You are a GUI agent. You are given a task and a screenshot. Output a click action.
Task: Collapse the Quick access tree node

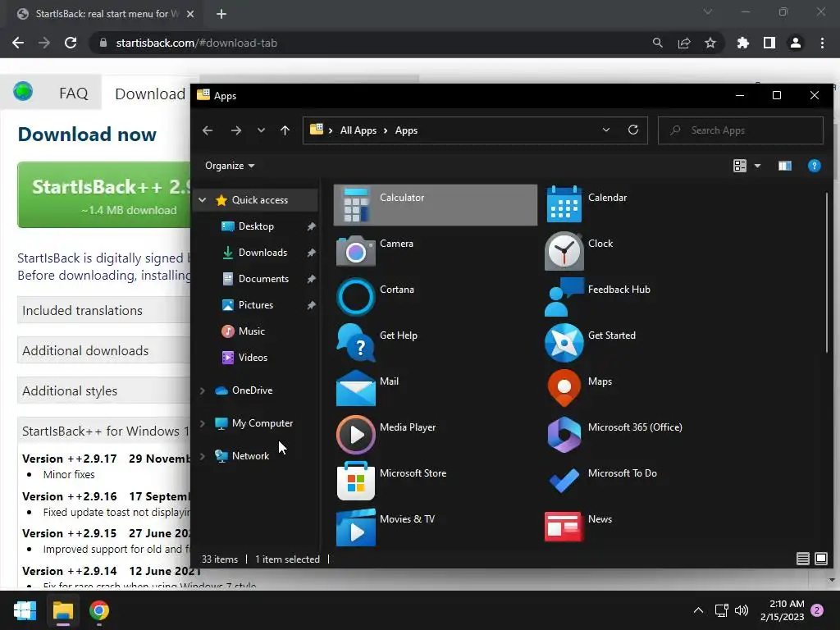coord(203,200)
